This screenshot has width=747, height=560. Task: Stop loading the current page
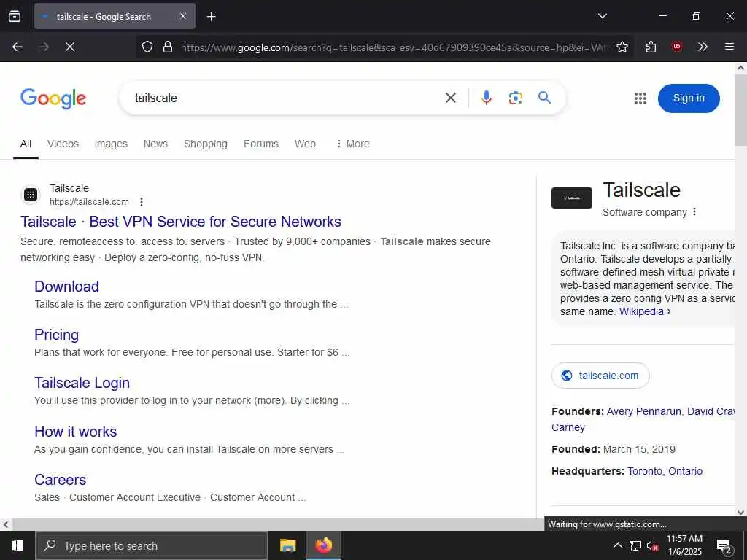pyautogui.click(x=69, y=47)
